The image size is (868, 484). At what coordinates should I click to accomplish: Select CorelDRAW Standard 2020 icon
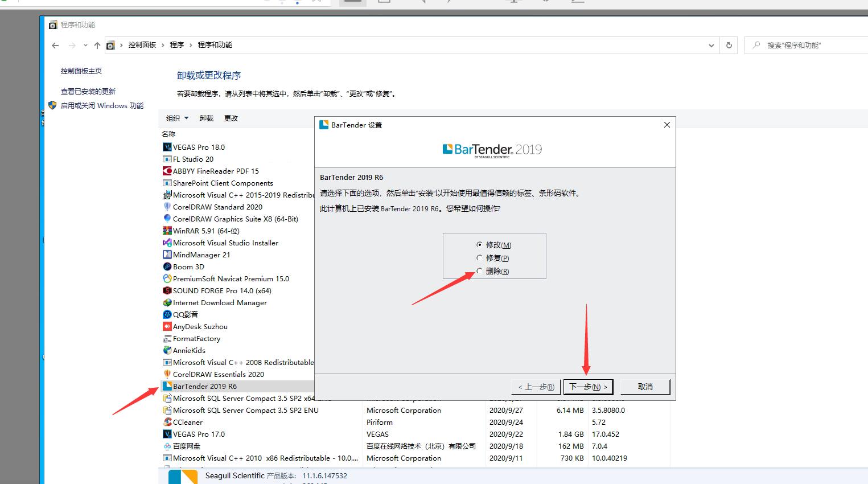click(x=167, y=207)
